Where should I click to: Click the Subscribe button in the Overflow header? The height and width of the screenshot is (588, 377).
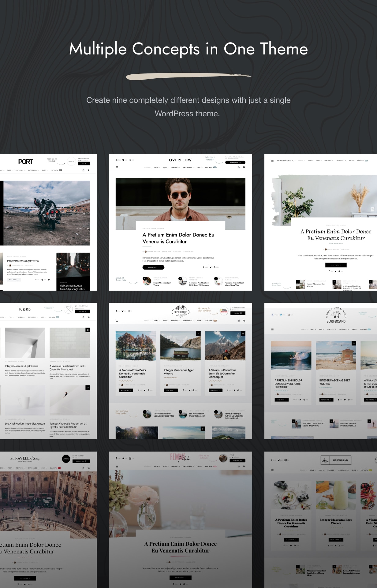click(235, 162)
